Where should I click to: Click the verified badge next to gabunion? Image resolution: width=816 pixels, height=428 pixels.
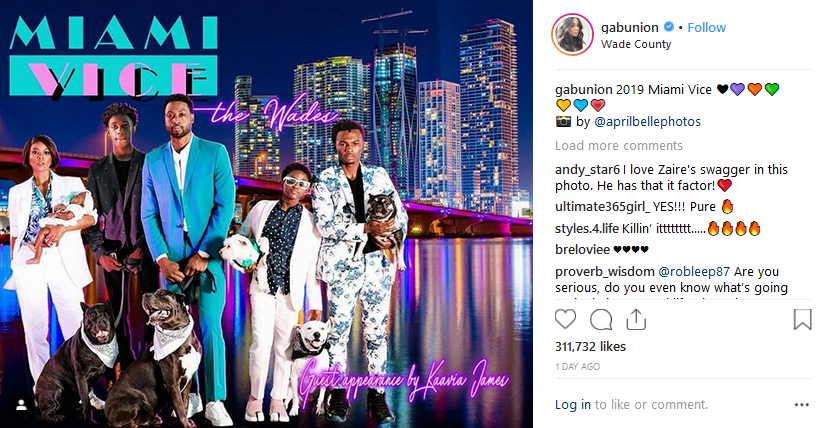click(669, 27)
